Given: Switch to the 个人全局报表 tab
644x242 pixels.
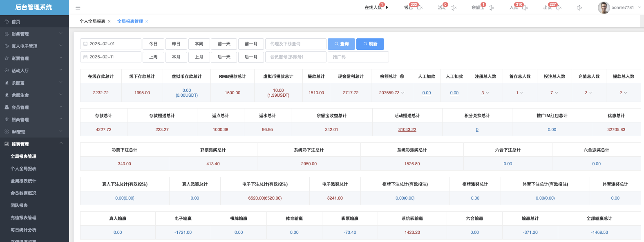Looking at the screenshot, I should pyautogui.click(x=92, y=22).
